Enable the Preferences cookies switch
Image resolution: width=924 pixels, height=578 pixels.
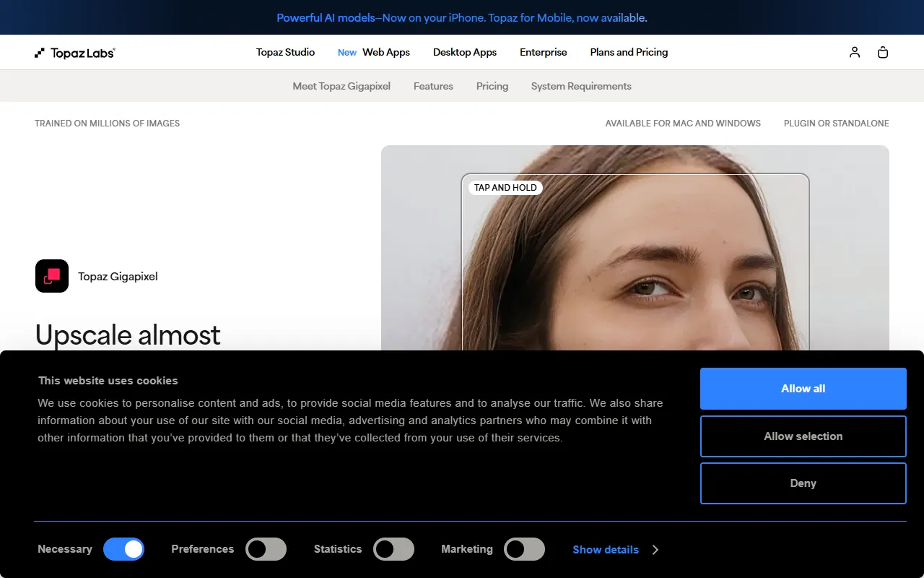266,550
